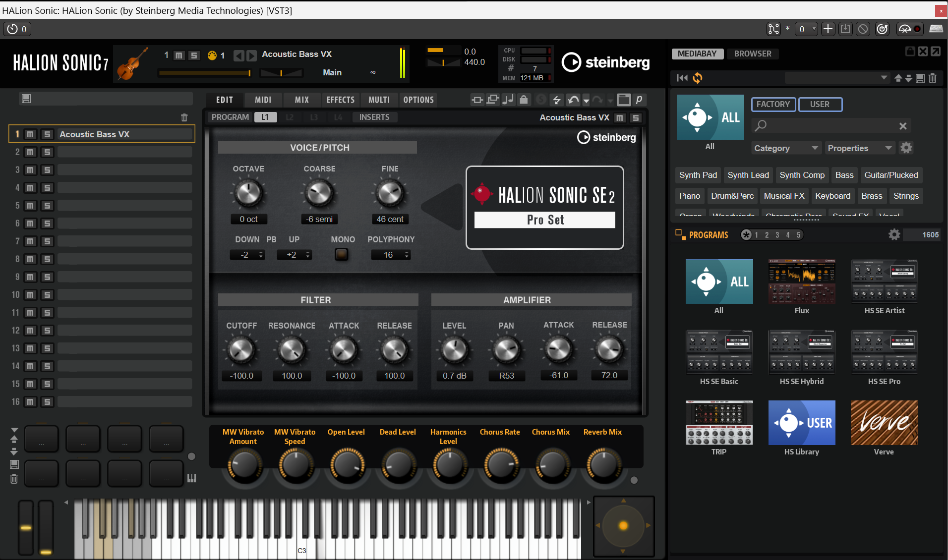Open the attribute settings gear beside Properties

pos(906,148)
